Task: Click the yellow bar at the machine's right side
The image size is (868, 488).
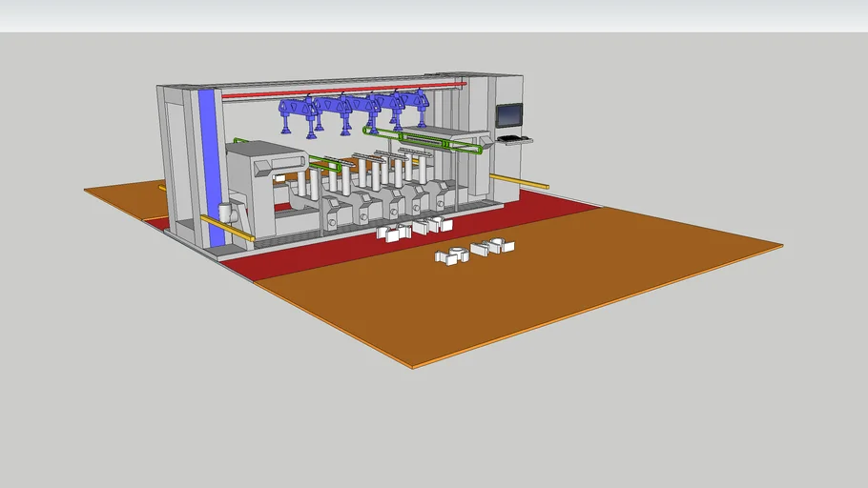Action: point(519,181)
